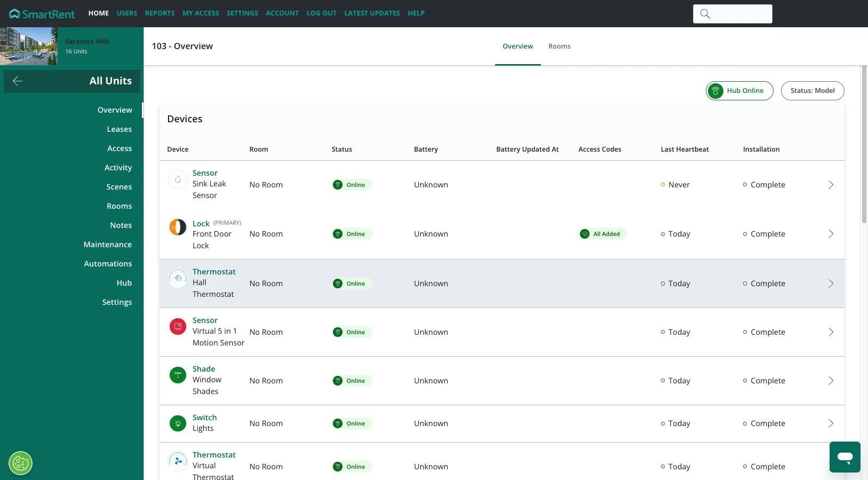Viewport: 868px width, 480px height.
Task: Click the Hall Thermostat device icon
Action: [178, 278]
